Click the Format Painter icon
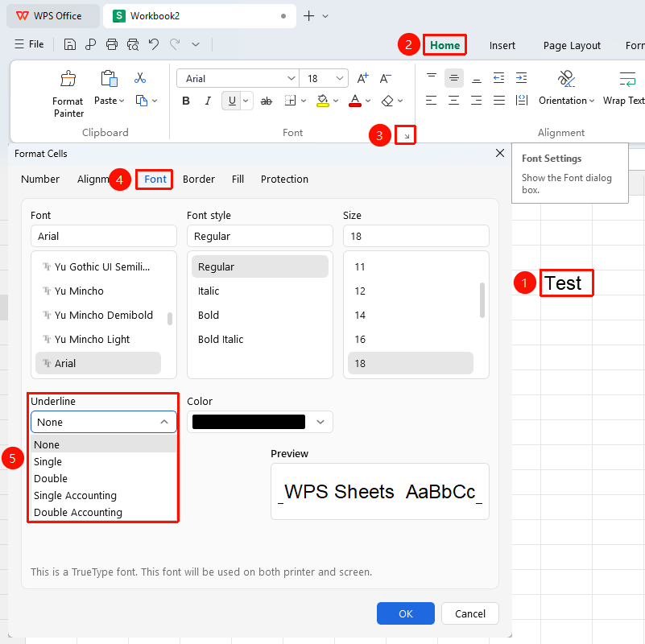 (x=68, y=78)
